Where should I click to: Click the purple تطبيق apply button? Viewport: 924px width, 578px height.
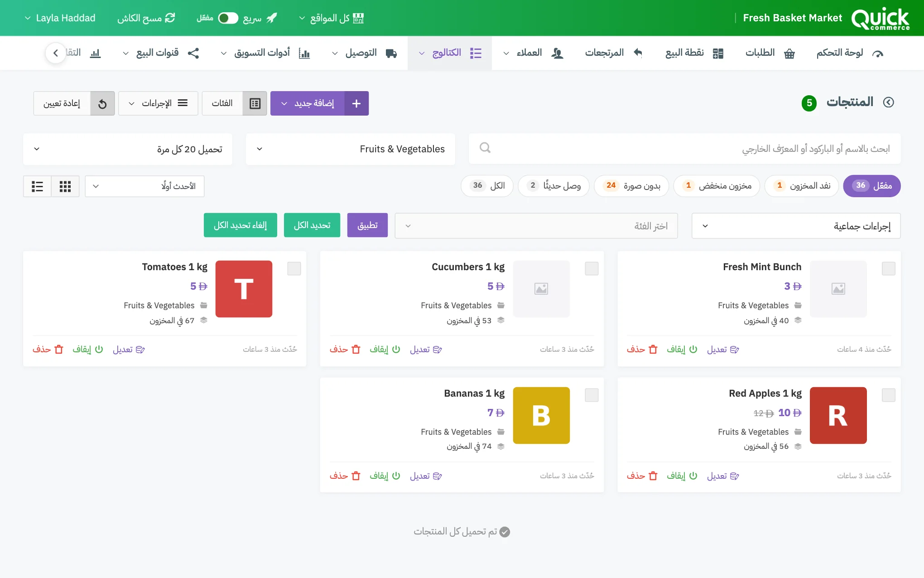click(367, 225)
